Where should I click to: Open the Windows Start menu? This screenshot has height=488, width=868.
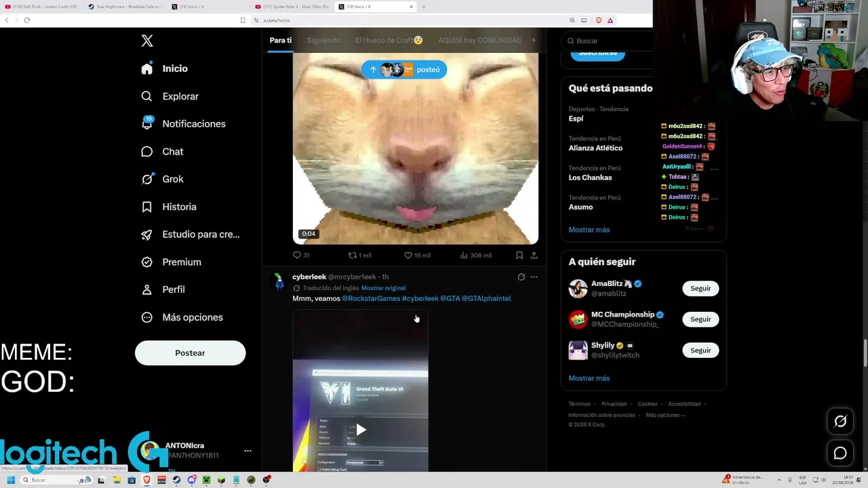pos(11,480)
